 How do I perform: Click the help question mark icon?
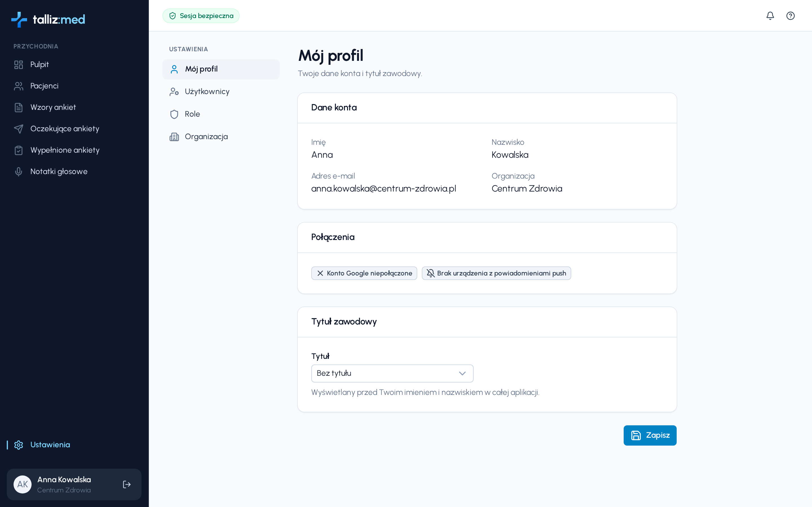coord(790,16)
